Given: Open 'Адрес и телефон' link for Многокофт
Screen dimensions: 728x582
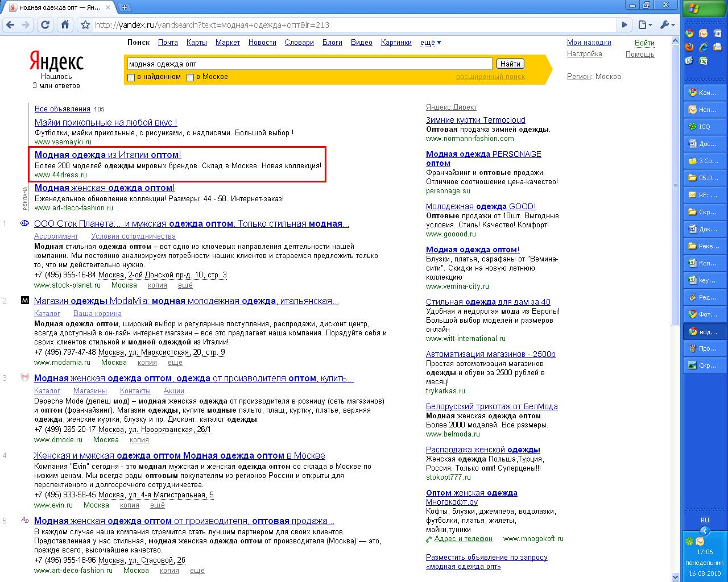Looking at the screenshot, I should 464,539.
